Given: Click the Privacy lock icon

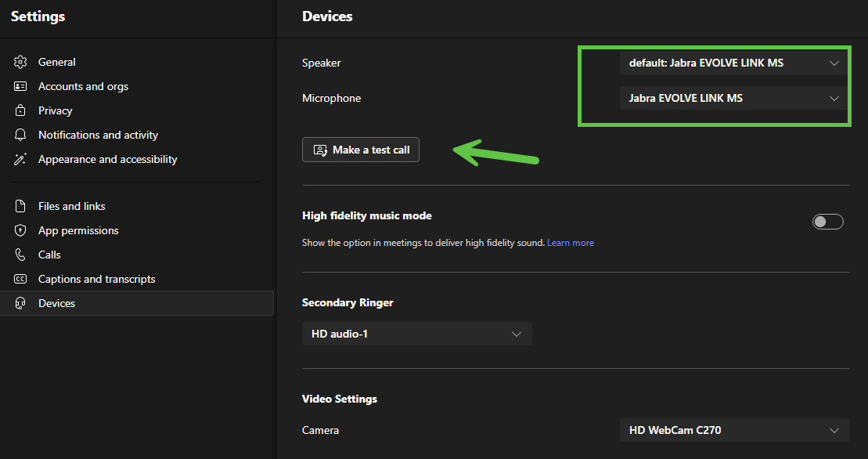Looking at the screenshot, I should pos(21,110).
